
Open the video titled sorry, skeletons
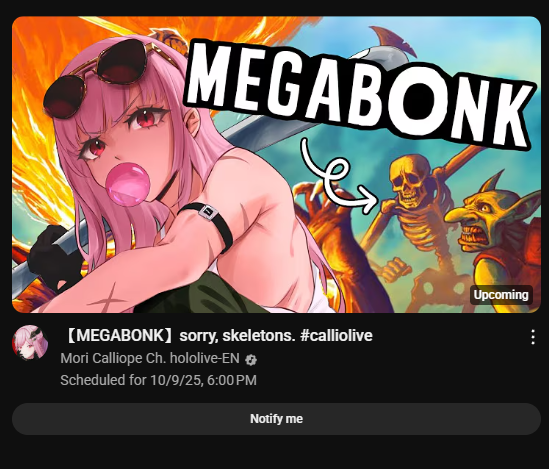(x=220, y=335)
